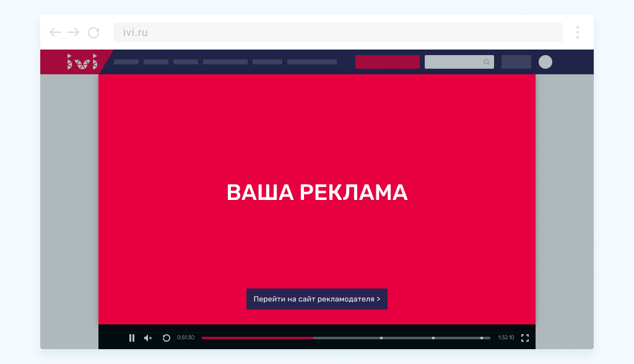Click the search magnifier icon
The width and height of the screenshot is (634, 364).
pyautogui.click(x=487, y=62)
